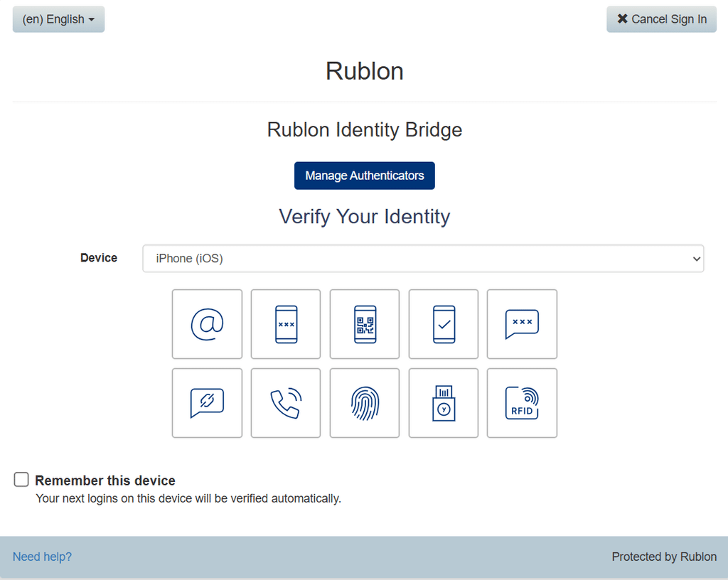Select the RFID card authentication tile
This screenshot has height=580, width=728.
coord(522,403)
